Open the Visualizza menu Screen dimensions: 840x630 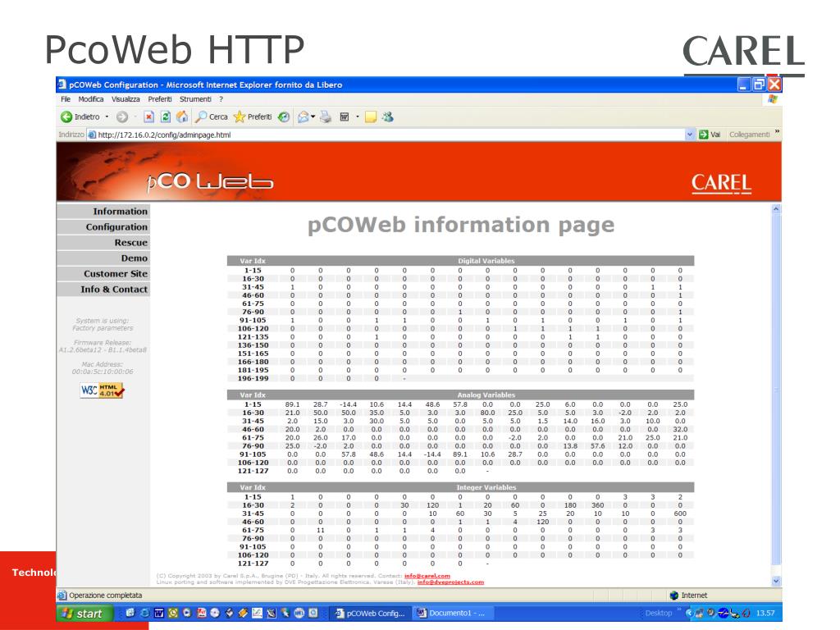[x=126, y=99]
